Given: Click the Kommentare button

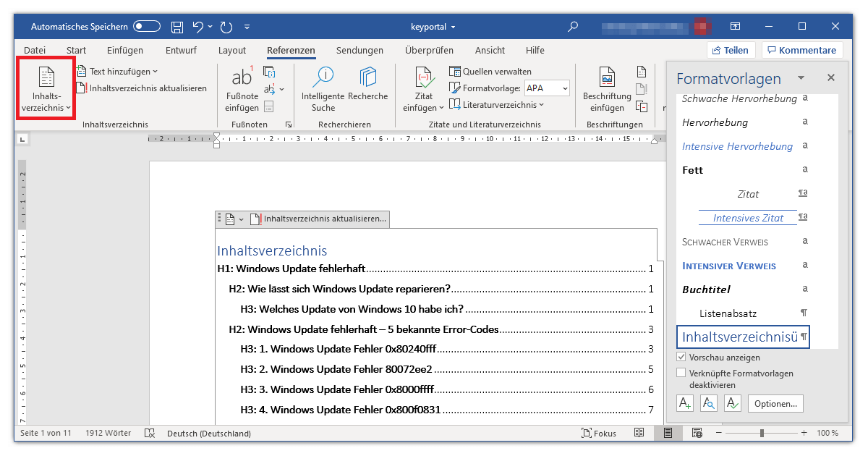Looking at the screenshot, I should pos(802,50).
